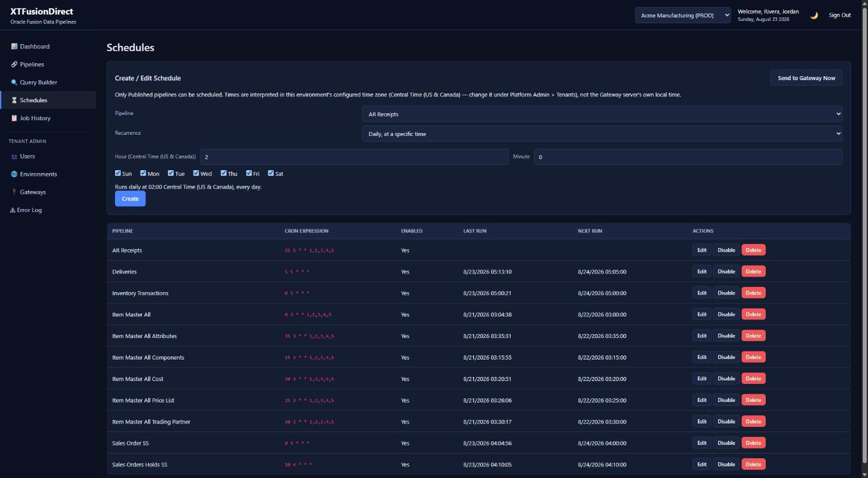Delete the Inventory Transactions schedule
Screen dimensions: 868x478
coord(754,293)
